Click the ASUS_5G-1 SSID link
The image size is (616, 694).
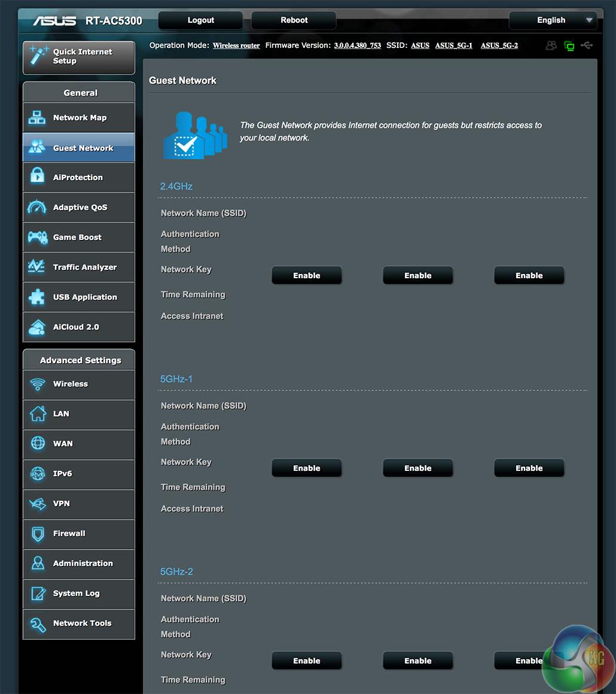(x=453, y=45)
